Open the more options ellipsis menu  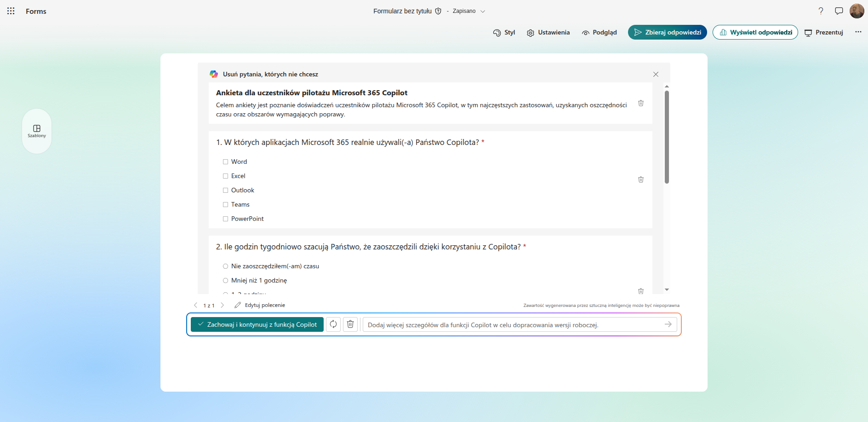coord(858,32)
